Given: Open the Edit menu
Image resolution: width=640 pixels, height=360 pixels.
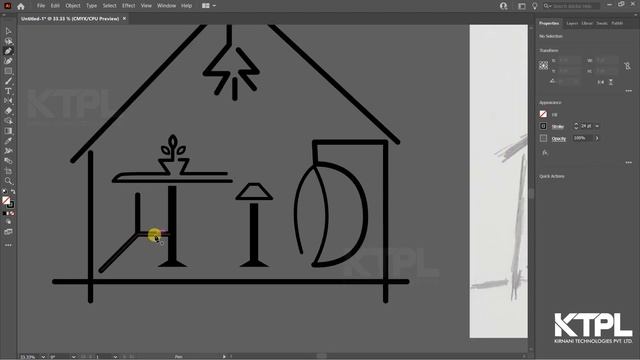Looking at the screenshot, I should (55, 6).
